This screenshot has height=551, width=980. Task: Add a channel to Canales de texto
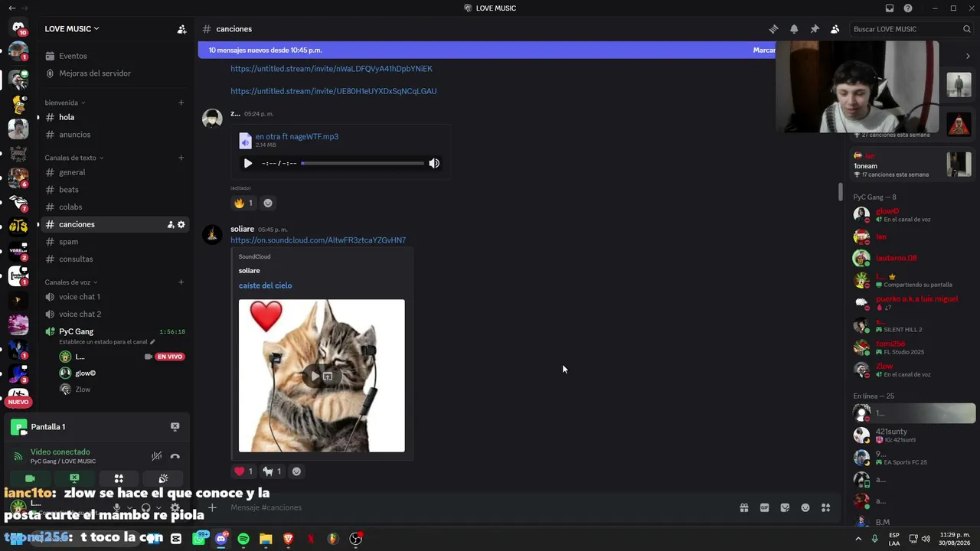(181, 158)
